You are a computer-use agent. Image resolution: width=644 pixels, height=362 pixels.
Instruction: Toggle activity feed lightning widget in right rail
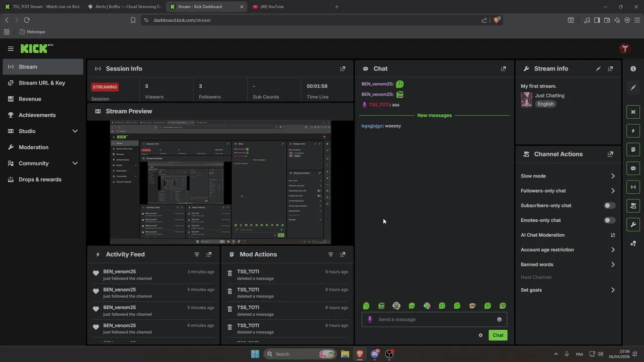tap(633, 131)
